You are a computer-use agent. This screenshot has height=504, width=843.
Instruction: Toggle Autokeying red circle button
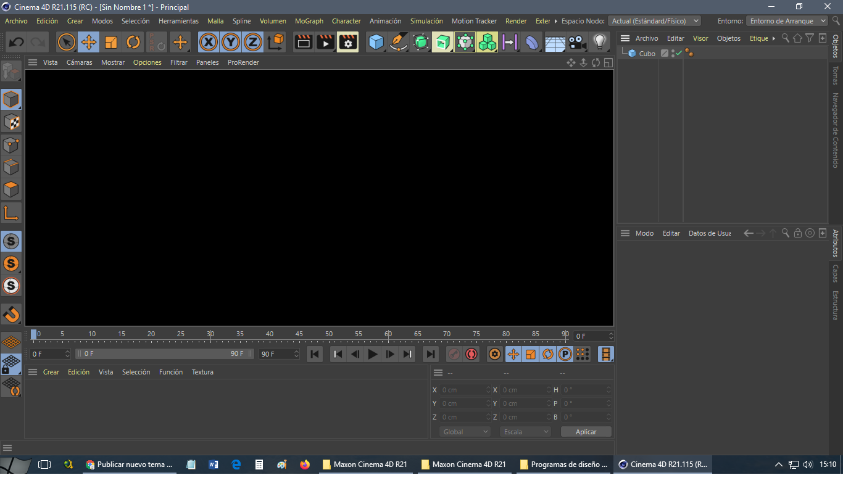[471, 354]
